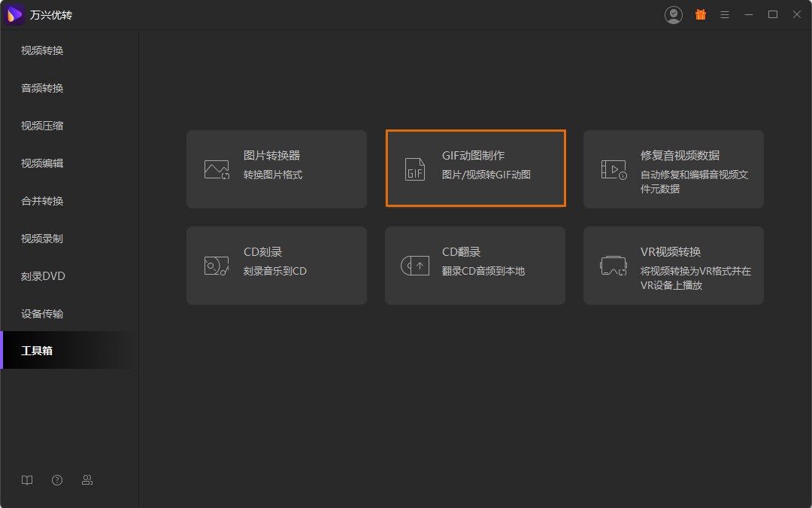Open the user guide book icon
Screen dimensions: 812x508
click(27, 480)
